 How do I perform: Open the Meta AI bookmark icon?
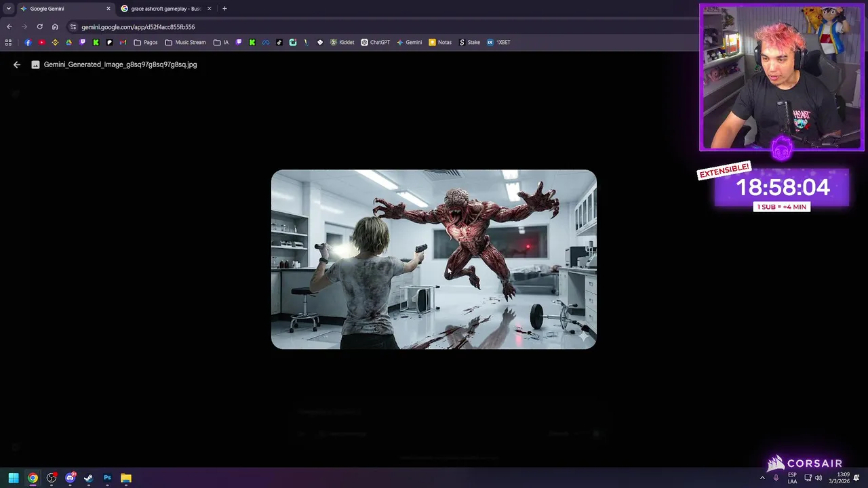point(266,42)
